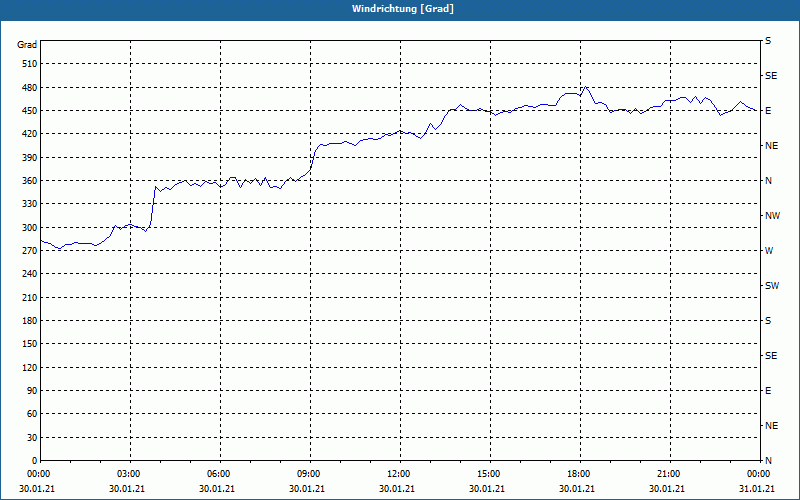Select the 06:00 time label
The image size is (800, 500).
pos(218,474)
